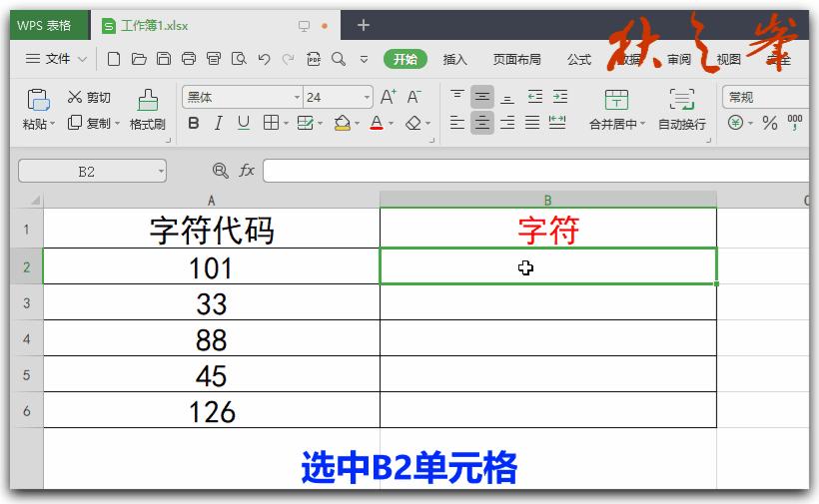Switch to the 视图 ribbon tab
Screen dimensions: 819x504
click(729, 60)
